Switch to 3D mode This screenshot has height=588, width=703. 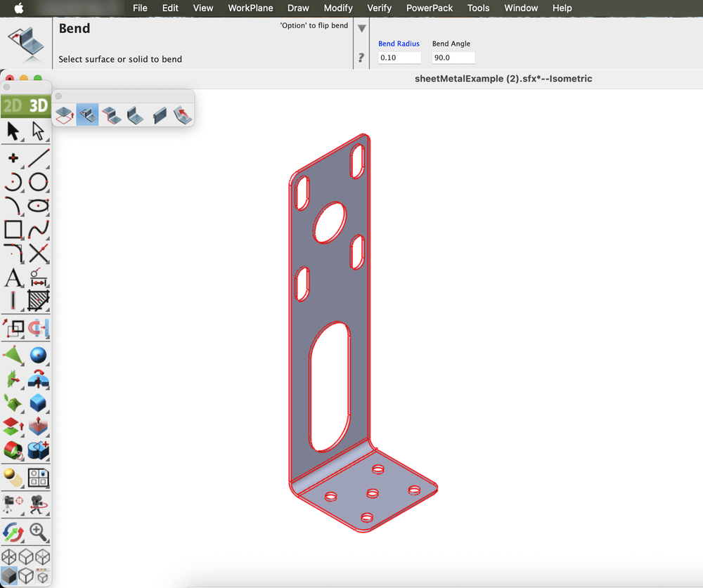[38, 106]
